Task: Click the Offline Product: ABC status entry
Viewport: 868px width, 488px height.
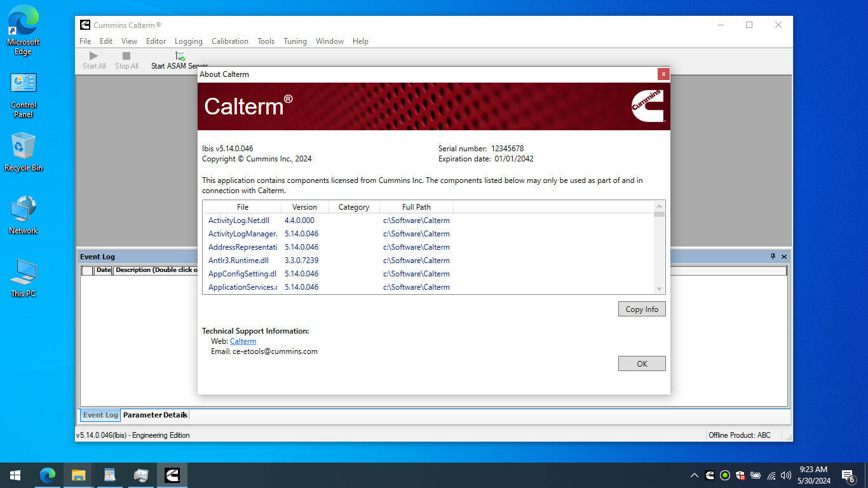Action: pyautogui.click(x=740, y=435)
